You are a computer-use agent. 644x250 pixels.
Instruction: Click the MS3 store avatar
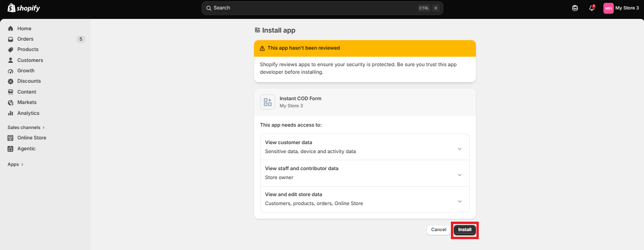click(x=609, y=8)
